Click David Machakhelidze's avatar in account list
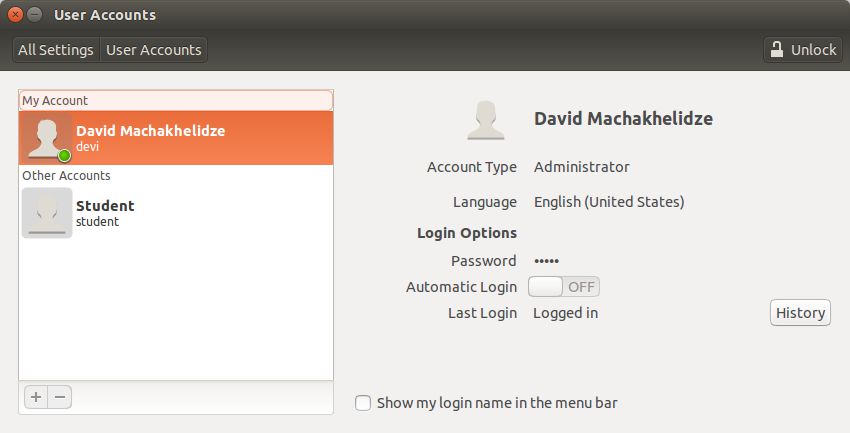 [x=46, y=138]
